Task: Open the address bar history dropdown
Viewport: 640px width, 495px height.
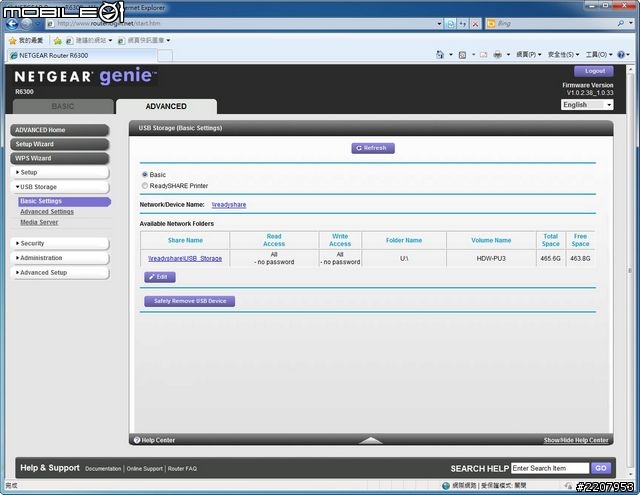Action: coord(439,24)
